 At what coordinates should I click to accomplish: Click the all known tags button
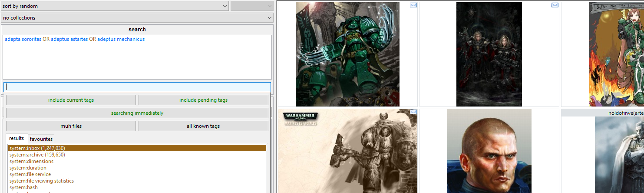(203, 126)
